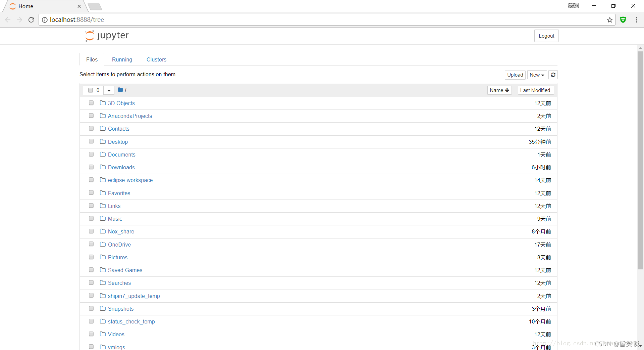This screenshot has height=350, width=644.
Task: Open the green shield extension icon
Action: pyautogui.click(x=623, y=20)
